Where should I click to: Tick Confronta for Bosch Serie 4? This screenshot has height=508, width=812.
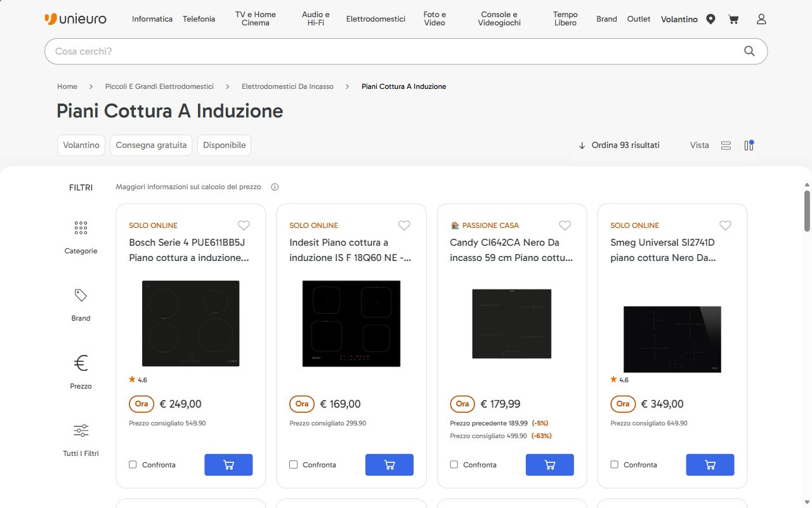(x=133, y=465)
